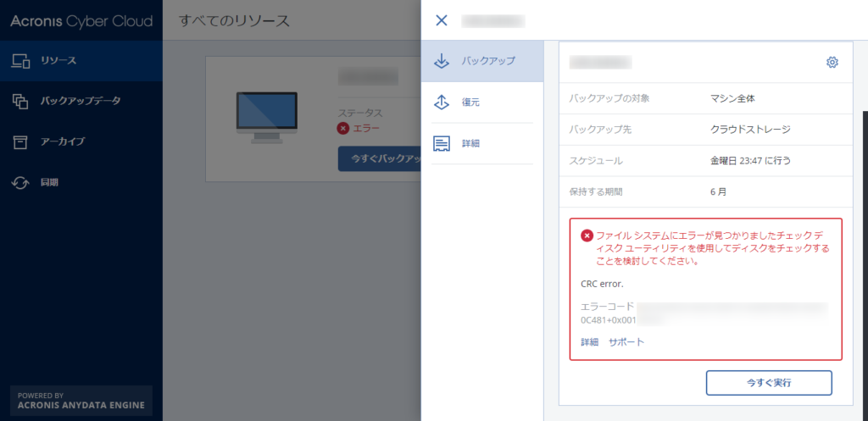Click the バックアップデータ copy icon
This screenshot has width=868, height=421.
[x=20, y=102]
